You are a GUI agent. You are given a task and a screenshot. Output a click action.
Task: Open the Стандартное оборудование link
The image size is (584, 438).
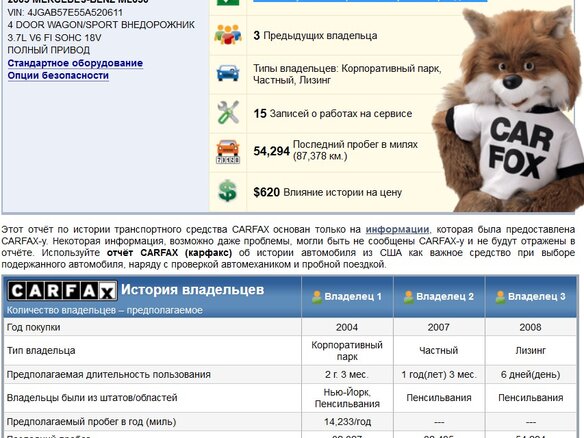pos(75,63)
